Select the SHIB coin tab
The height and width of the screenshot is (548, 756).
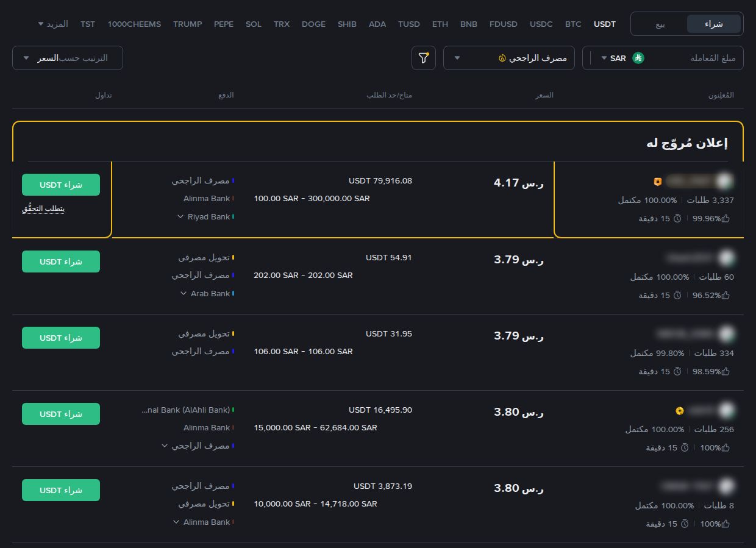347,24
